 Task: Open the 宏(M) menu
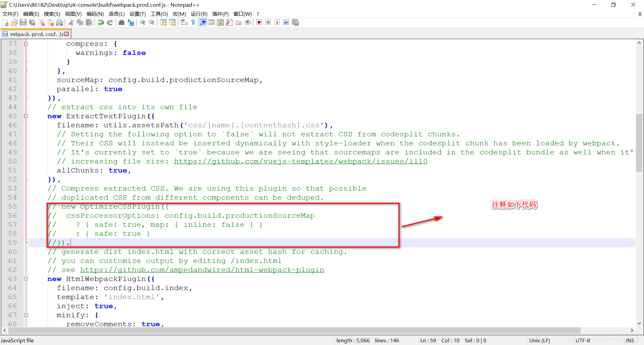(179, 14)
